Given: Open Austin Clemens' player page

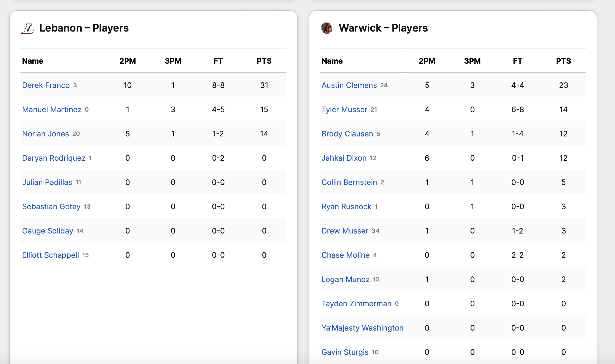Looking at the screenshot, I should point(349,85).
